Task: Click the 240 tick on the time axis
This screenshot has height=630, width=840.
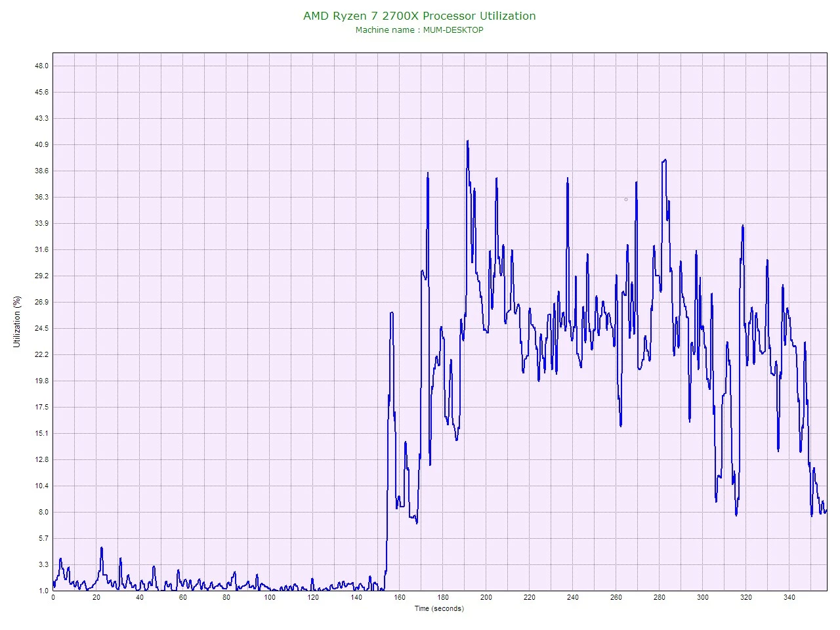Action: 573,597
